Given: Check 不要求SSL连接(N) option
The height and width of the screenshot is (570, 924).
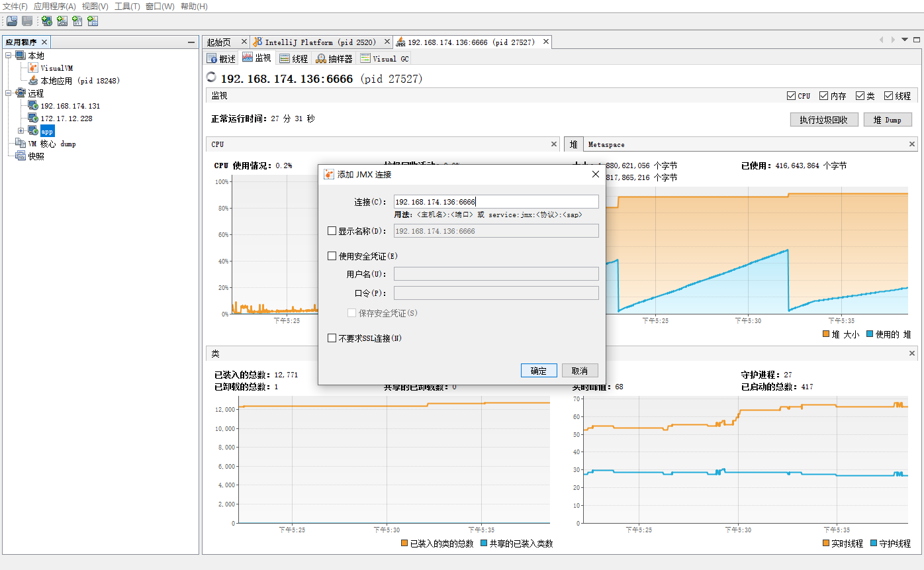Looking at the screenshot, I should 332,338.
